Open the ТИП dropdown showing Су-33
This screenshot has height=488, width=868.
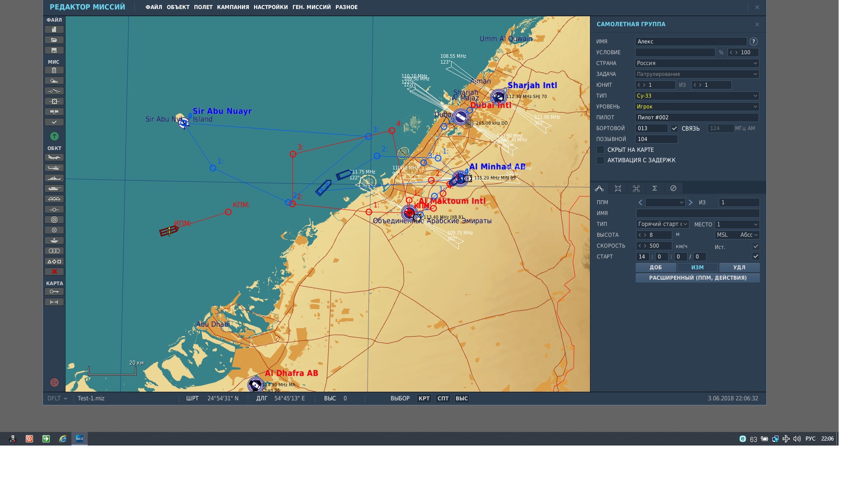pyautogui.click(x=697, y=96)
